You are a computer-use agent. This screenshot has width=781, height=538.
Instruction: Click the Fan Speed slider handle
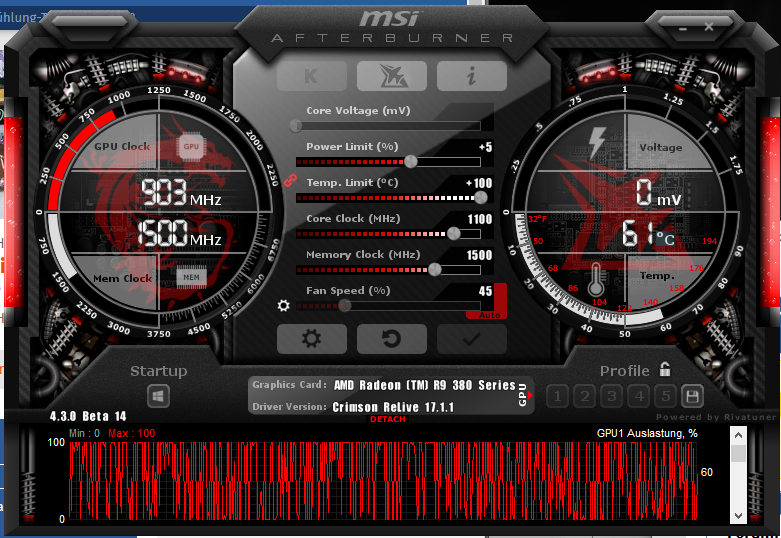click(x=345, y=305)
